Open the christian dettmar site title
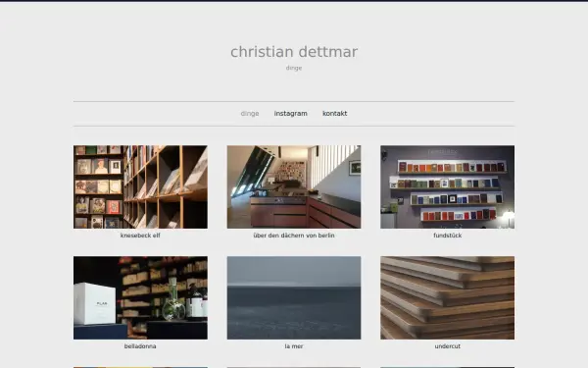The image size is (588, 368). pos(294,52)
